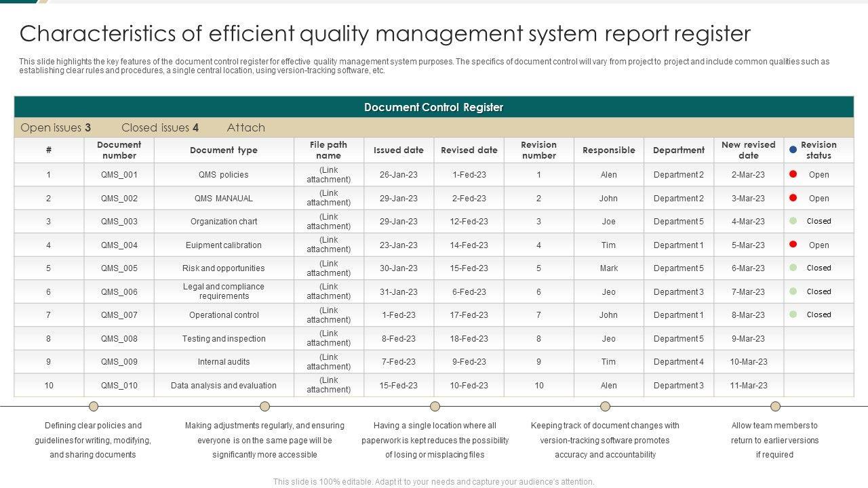Select the Closed issues 4 filter
Screen dimensions: 868x488
coord(160,127)
